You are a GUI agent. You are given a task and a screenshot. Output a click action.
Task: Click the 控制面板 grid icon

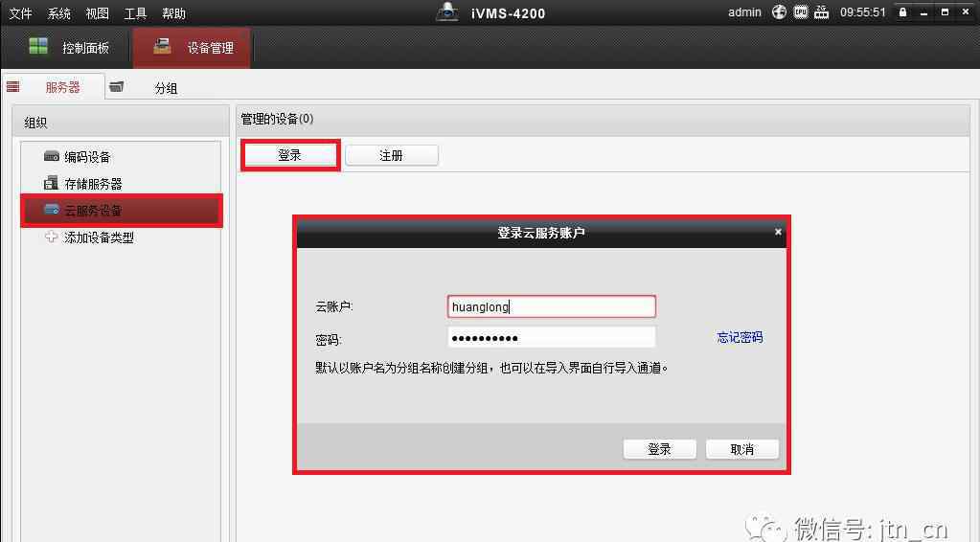click(x=38, y=47)
